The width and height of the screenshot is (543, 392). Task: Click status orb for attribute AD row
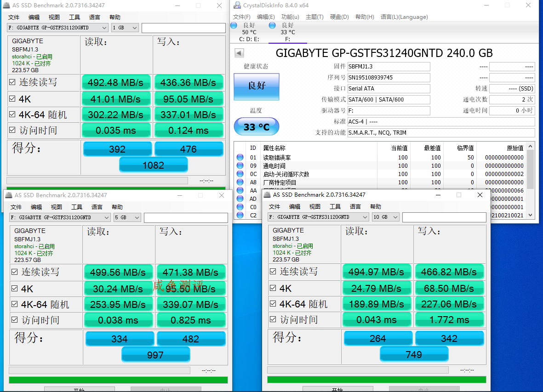pyautogui.click(x=240, y=199)
